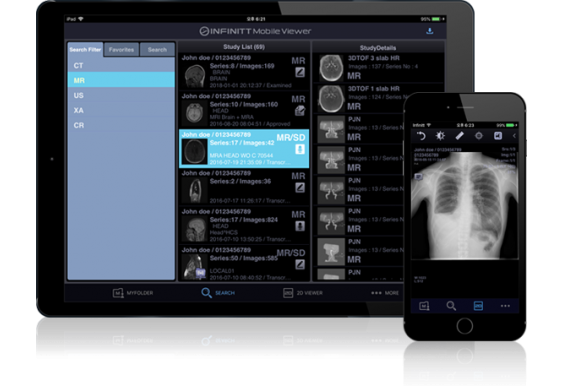Click the Study List (69) header
564x386 pixels.
click(244, 47)
